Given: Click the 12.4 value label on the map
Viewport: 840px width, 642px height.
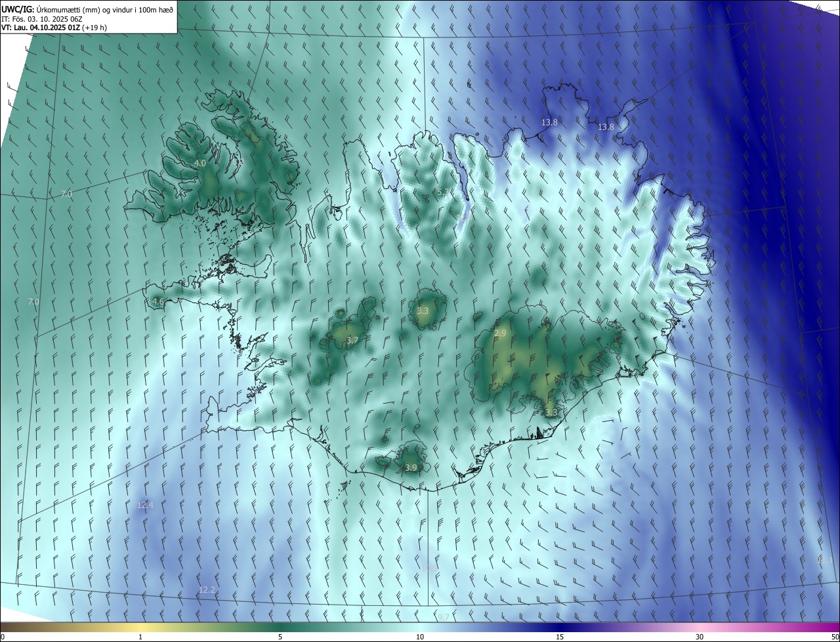Looking at the screenshot, I should tap(145, 505).
